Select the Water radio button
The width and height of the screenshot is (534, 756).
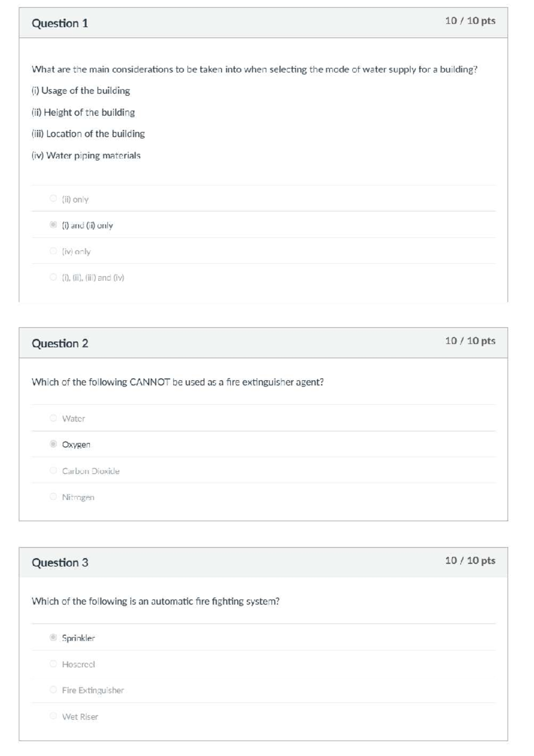pos(53,418)
